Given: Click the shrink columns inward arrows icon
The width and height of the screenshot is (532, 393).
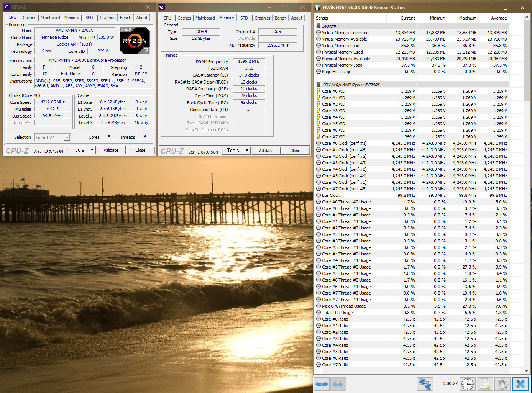Looking at the screenshot, I should coord(338,384).
